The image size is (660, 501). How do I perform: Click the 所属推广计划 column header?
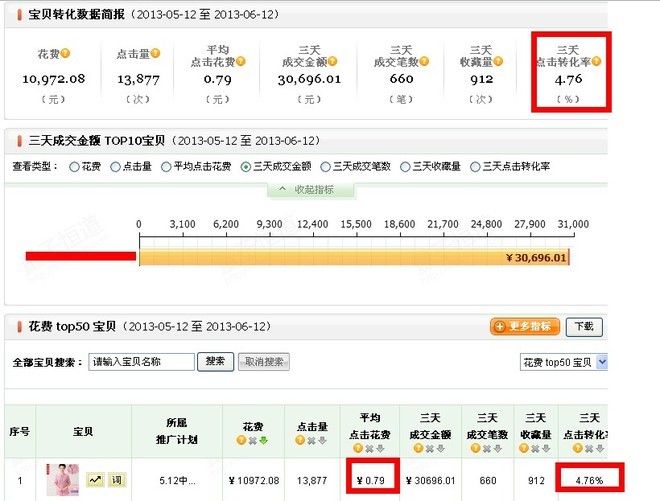pos(177,432)
